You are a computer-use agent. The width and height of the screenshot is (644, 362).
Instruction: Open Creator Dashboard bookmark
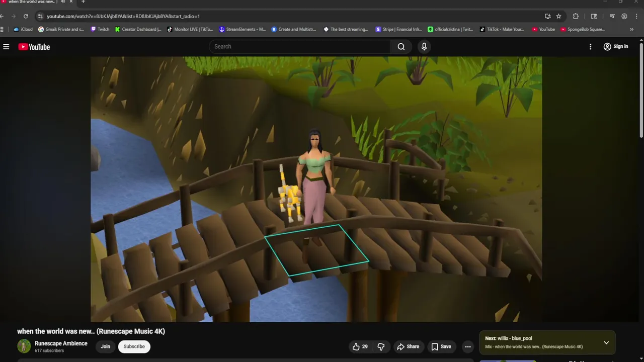click(x=138, y=29)
